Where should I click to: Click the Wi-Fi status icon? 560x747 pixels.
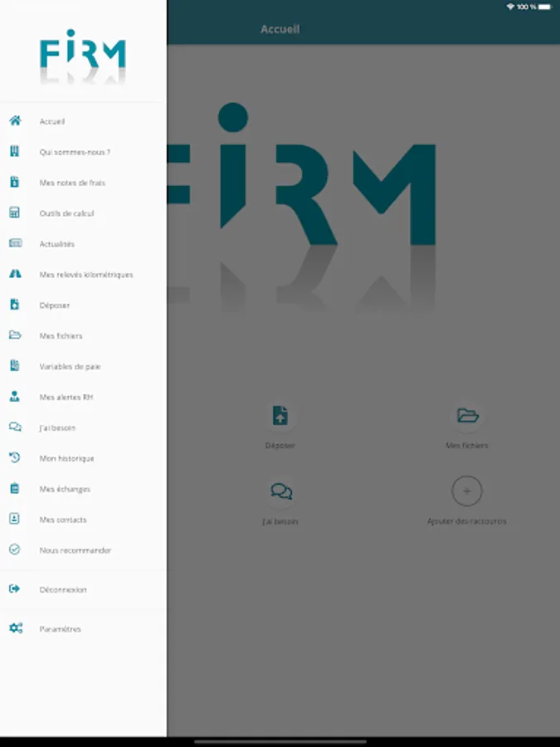click(x=510, y=7)
